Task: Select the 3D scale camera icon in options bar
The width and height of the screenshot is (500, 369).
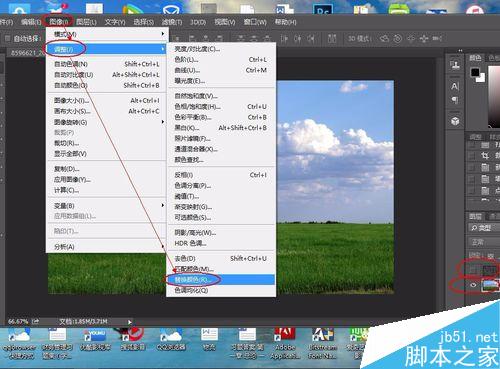Action: (x=437, y=39)
